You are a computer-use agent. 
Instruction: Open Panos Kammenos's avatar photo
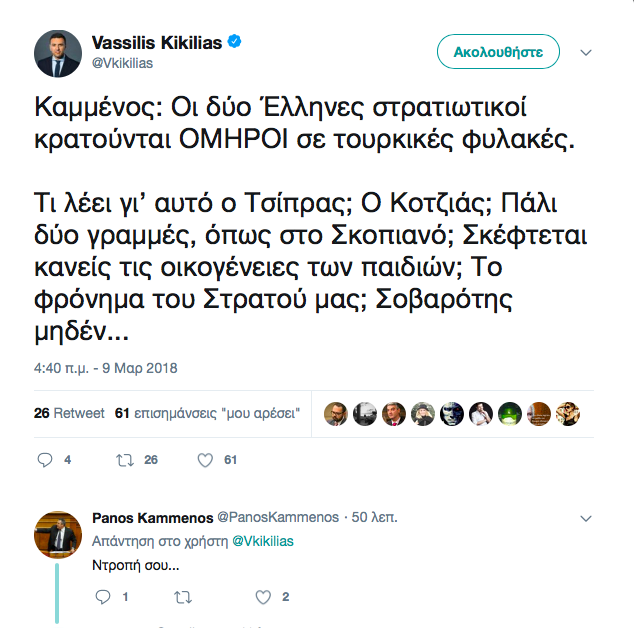(x=58, y=535)
